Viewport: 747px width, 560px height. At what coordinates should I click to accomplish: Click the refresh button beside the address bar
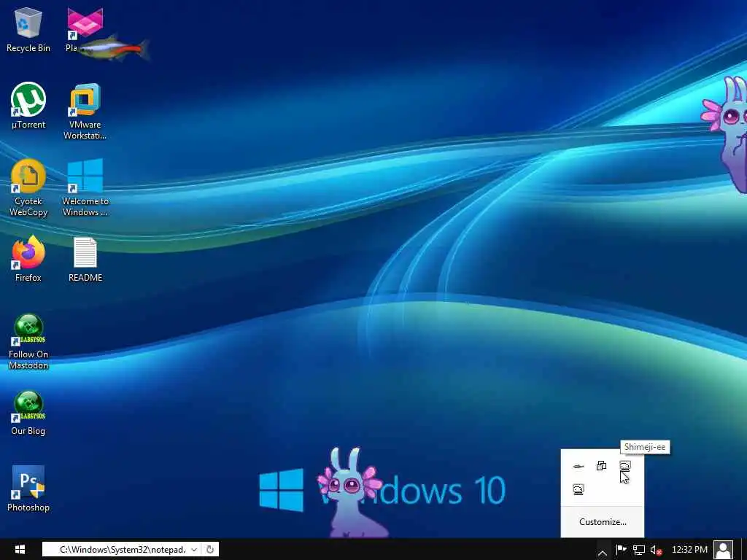click(210, 550)
